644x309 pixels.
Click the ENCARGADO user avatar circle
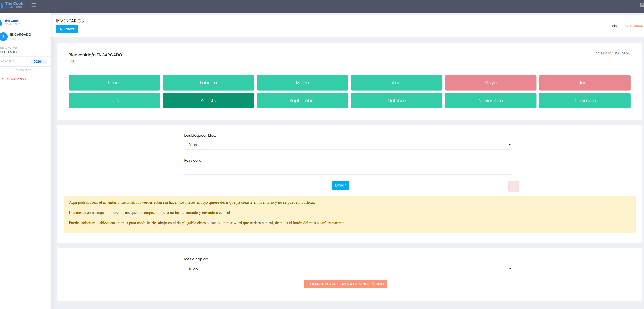tap(4, 37)
